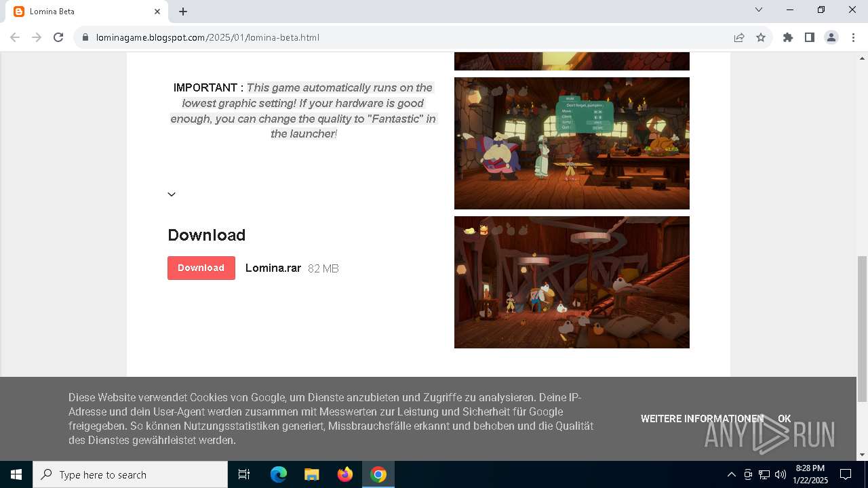
Task: Launch Microsoft Edge from the taskbar
Action: coord(279,474)
